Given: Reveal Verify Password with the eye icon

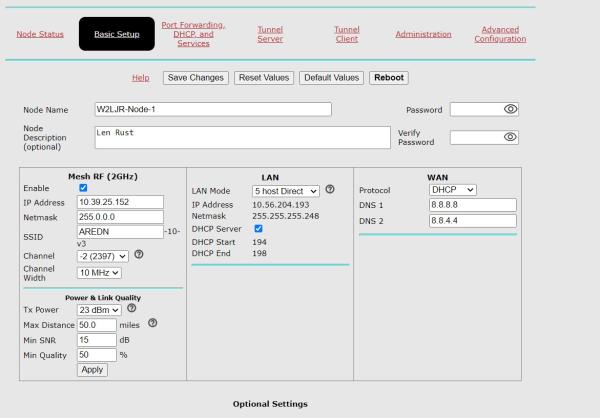Looking at the screenshot, I should tap(510, 137).
